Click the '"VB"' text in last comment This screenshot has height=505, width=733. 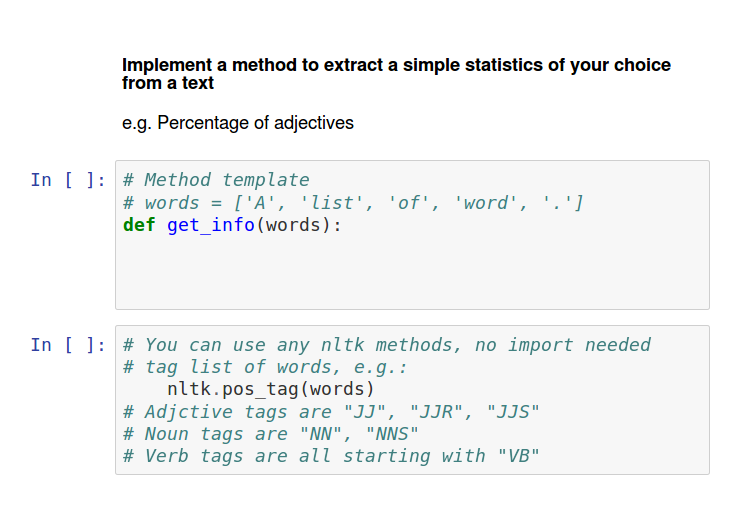(518, 456)
